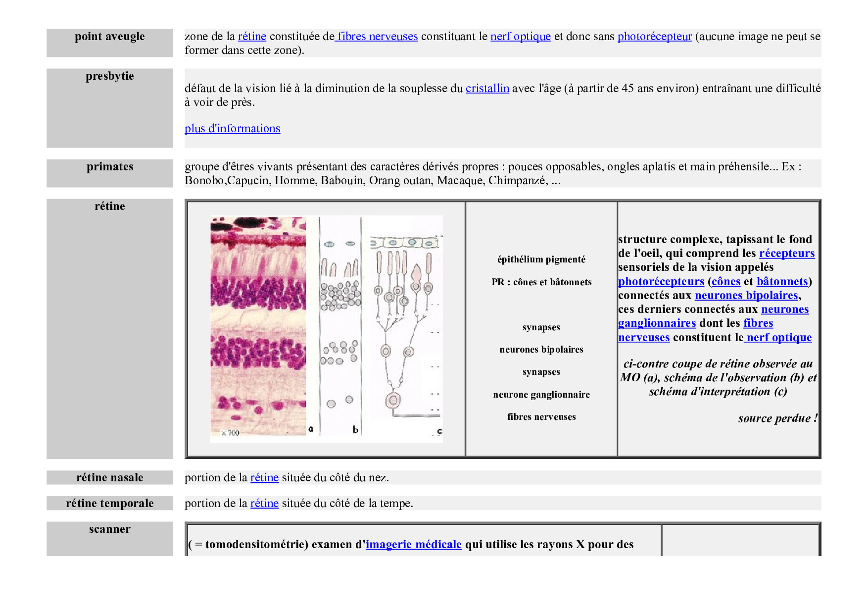Open the bâtonnets link
Viewport: 868px width, 615px height.
pos(782,282)
